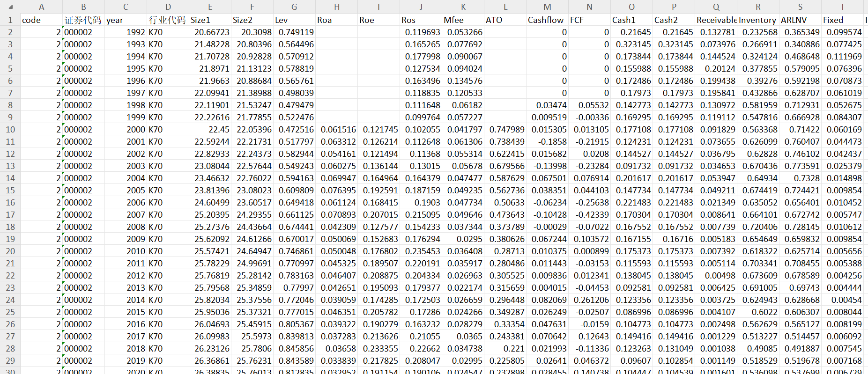Viewport: 868px width, 374px height.
Task: Select the "Ros" header cell
Action: (x=421, y=20)
